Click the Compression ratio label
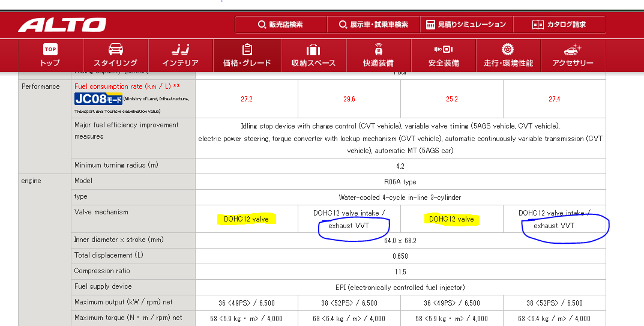Image resolution: width=644 pixels, height=326 pixels. point(102,271)
